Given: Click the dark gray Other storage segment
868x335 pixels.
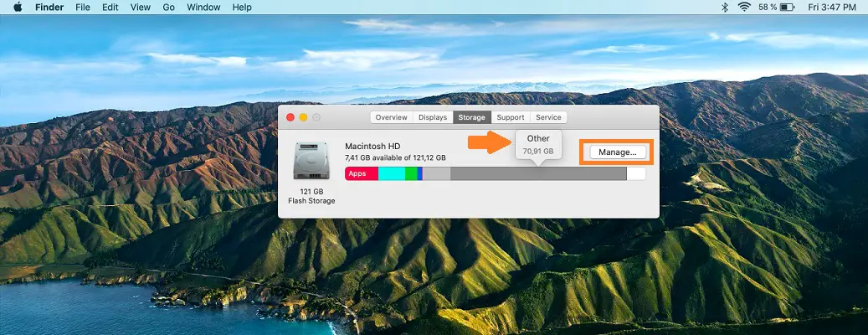Looking at the screenshot, I should pos(537,173).
